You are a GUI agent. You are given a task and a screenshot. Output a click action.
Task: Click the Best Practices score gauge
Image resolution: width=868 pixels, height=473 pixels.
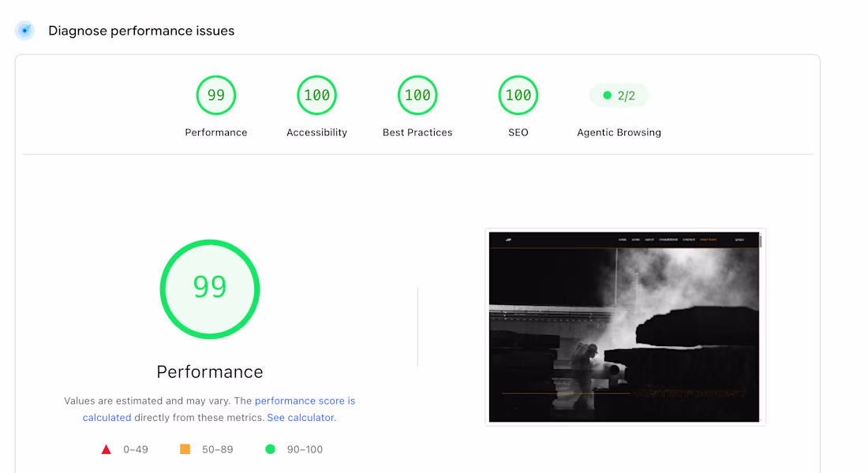[x=417, y=95]
